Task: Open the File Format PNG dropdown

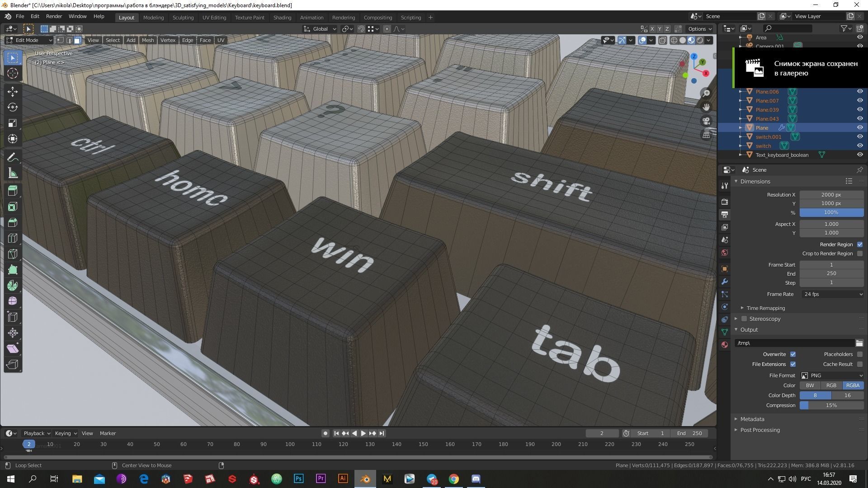Action: click(832, 375)
